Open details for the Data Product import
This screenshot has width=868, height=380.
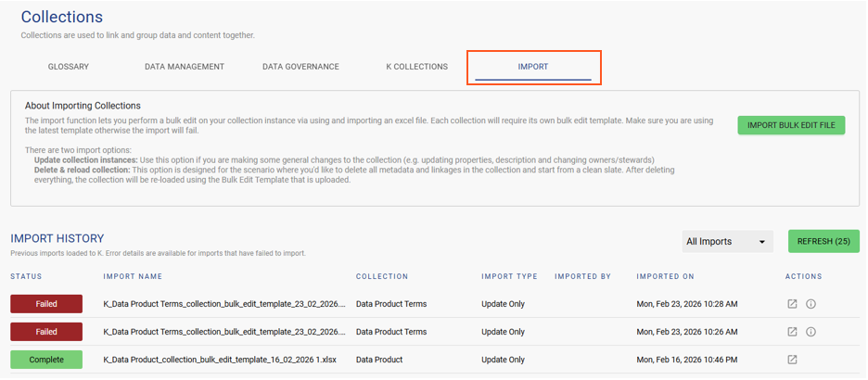[792, 360]
